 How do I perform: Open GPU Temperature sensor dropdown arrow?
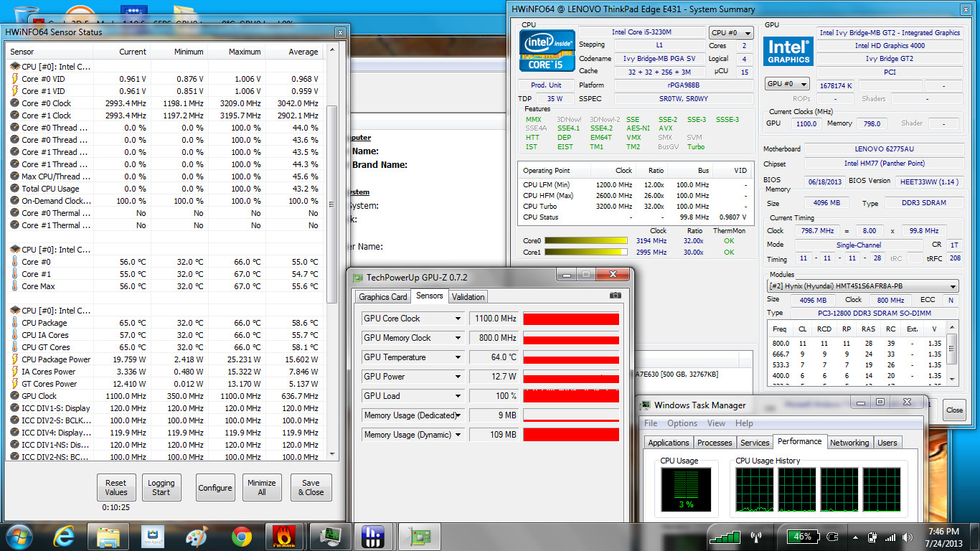click(x=458, y=357)
